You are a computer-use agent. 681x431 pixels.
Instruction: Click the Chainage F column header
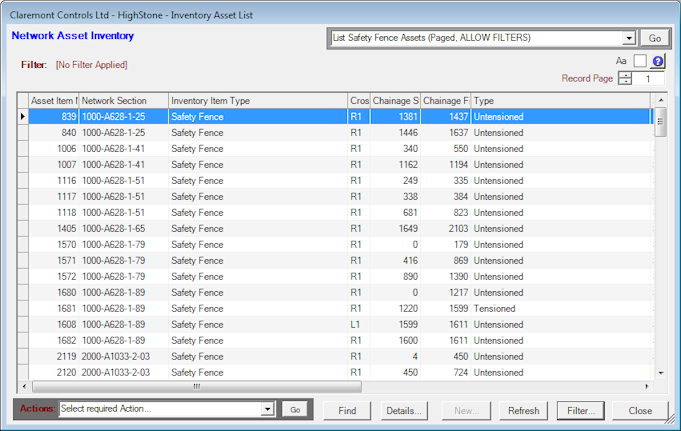446,101
